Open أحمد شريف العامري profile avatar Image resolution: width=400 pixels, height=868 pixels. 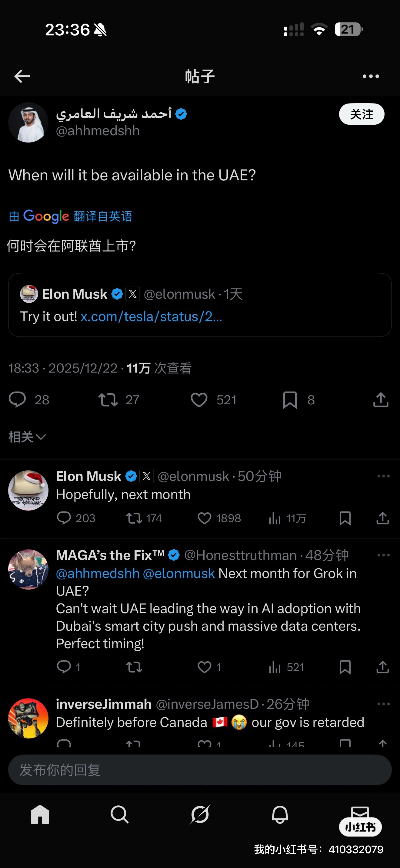click(x=28, y=123)
